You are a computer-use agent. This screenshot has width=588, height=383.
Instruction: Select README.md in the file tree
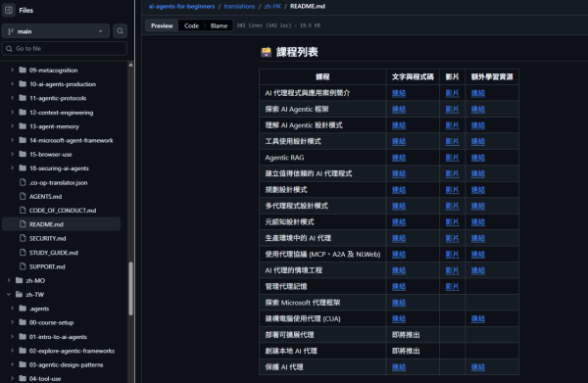click(x=61, y=224)
